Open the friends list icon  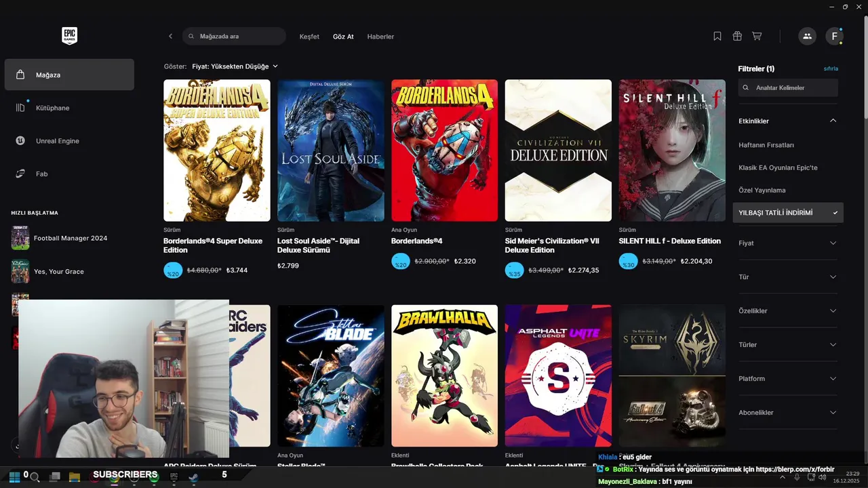click(x=807, y=36)
